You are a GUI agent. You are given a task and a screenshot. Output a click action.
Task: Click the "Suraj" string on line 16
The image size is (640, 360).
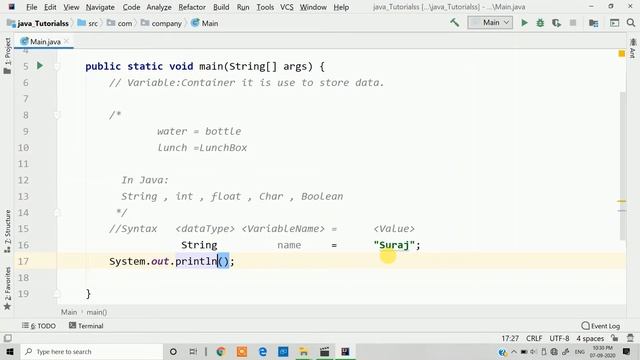pyautogui.click(x=394, y=245)
